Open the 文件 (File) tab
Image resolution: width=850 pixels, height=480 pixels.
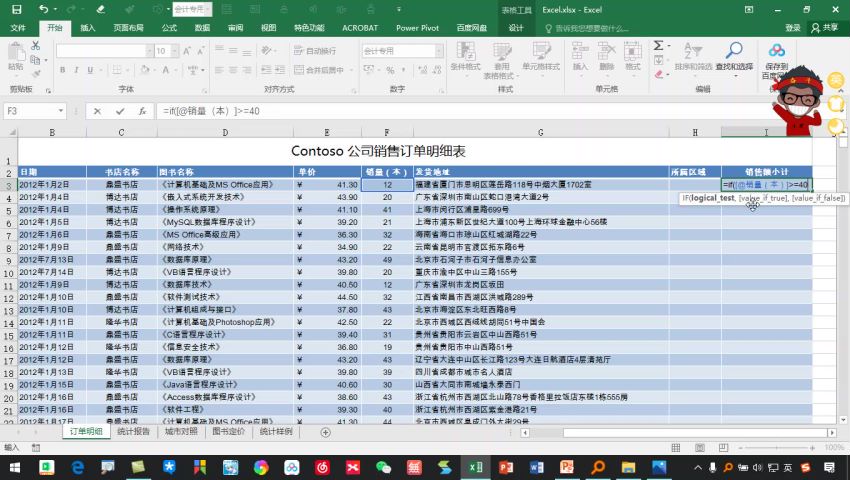tap(18, 28)
